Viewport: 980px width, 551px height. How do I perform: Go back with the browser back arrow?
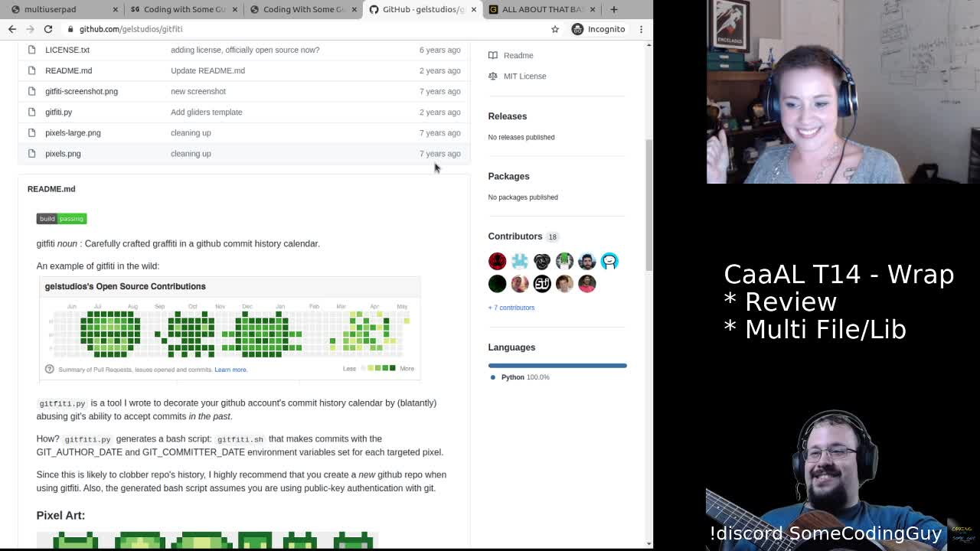[12, 29]
